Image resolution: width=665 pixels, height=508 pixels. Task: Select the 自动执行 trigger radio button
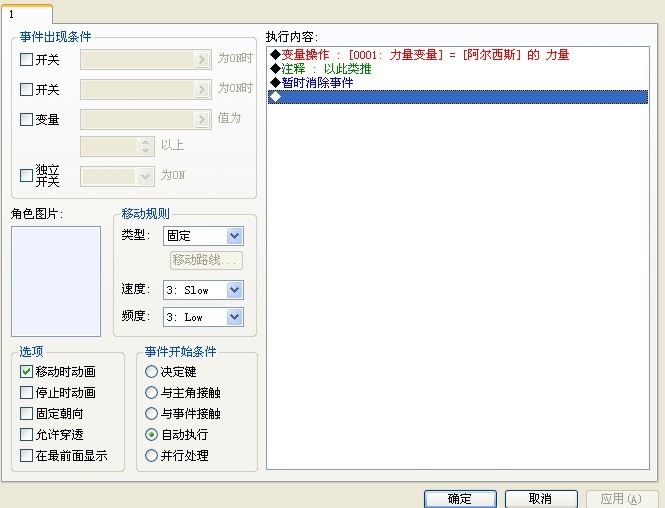coord(151,435)
